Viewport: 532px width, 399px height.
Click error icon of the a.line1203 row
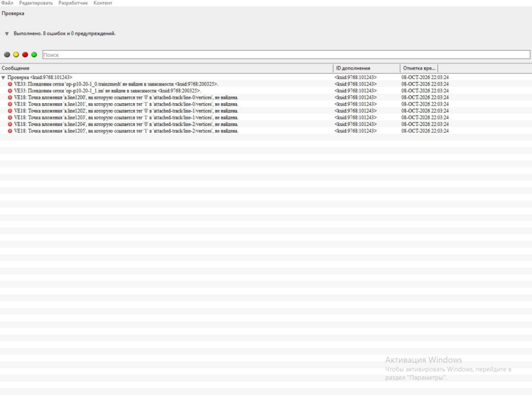[10, 118]
